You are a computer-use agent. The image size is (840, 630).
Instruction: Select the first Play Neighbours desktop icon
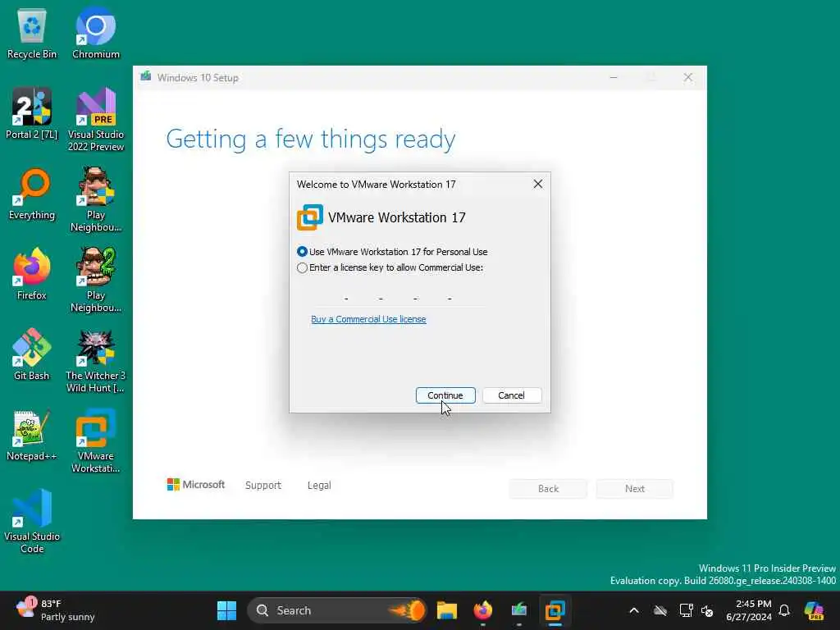[96, 199]
